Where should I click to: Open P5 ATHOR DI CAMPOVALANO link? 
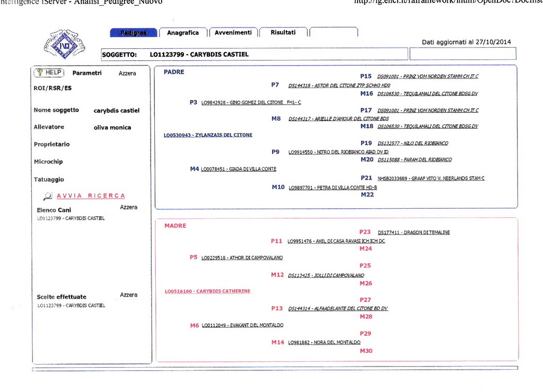[242, 258]
